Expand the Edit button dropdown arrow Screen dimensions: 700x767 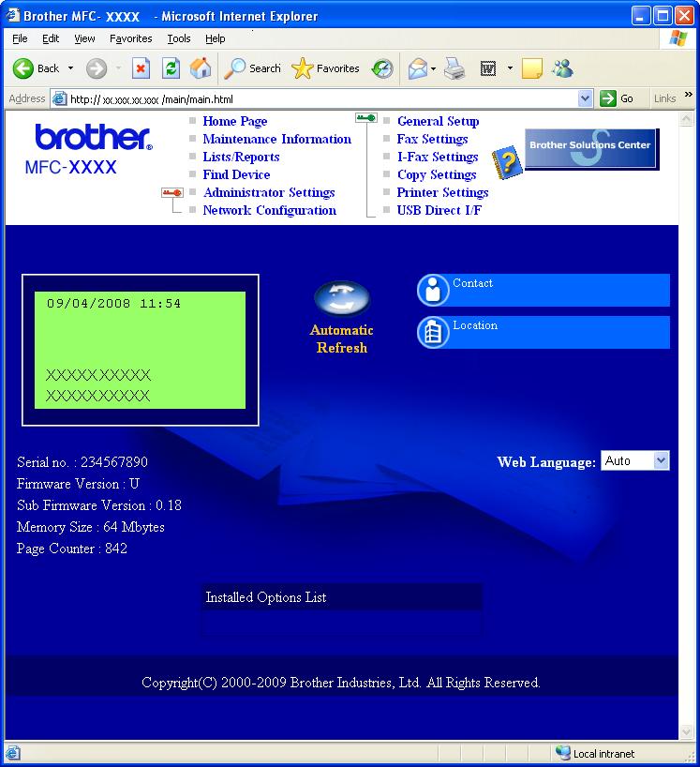pos(510,68)
